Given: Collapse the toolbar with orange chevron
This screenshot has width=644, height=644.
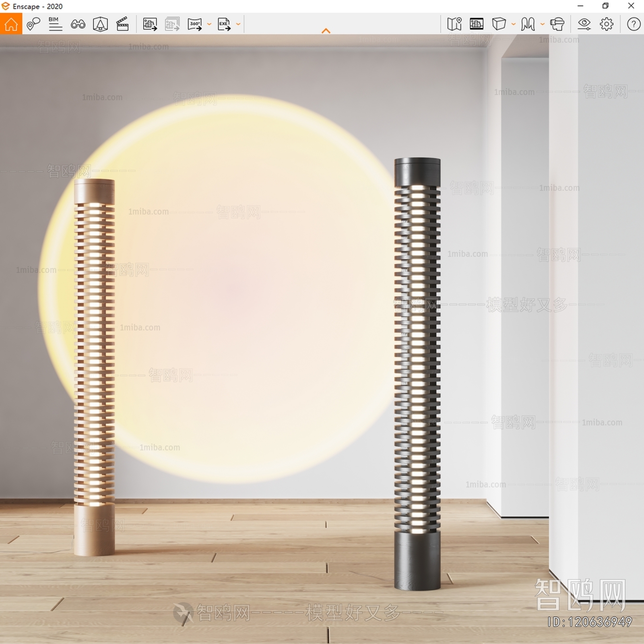Looking at the screenshot, I should click(x=326, y=31).
